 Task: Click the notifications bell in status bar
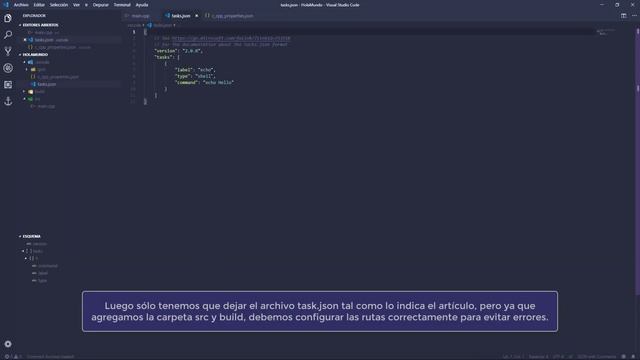(633, 357)
